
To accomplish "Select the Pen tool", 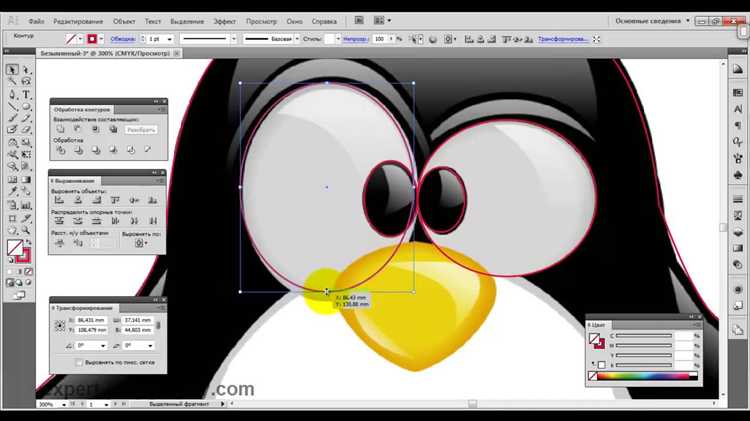I will tap(12, 94).
